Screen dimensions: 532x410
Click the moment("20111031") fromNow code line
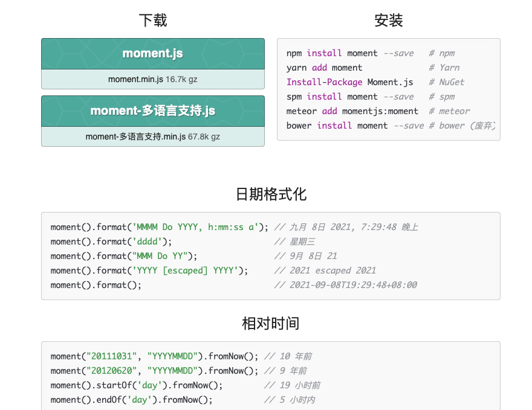coord(154,356)
